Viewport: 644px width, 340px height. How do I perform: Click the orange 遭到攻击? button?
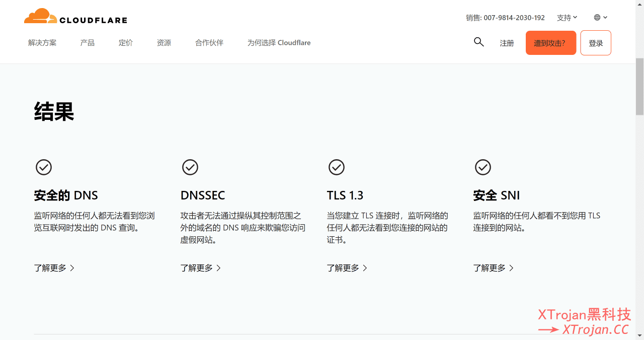pos(551,43)
